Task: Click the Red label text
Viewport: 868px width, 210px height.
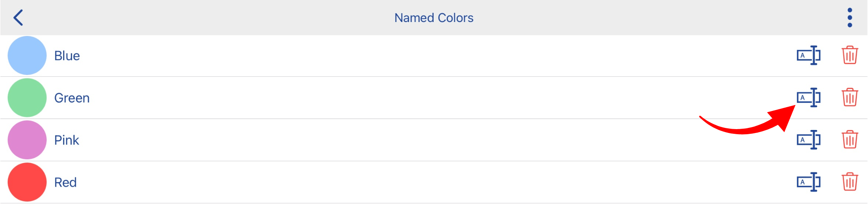Action: coord(65,183)
